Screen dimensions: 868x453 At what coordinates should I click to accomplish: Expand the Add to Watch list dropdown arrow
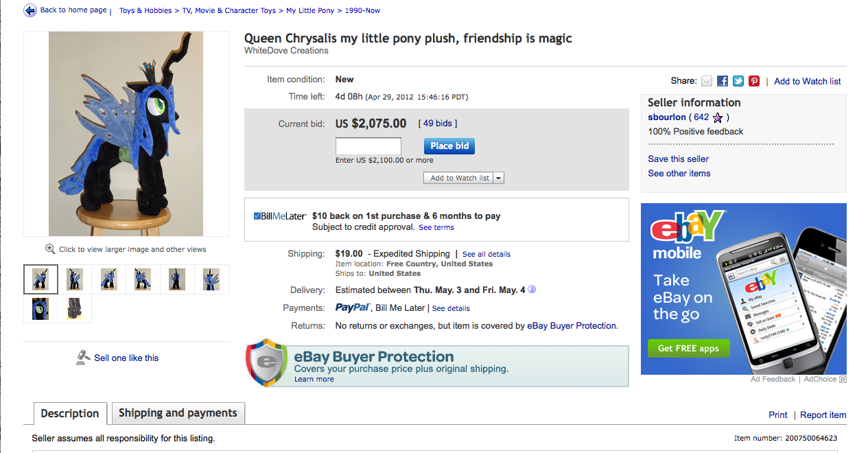(x=499, y=178)
